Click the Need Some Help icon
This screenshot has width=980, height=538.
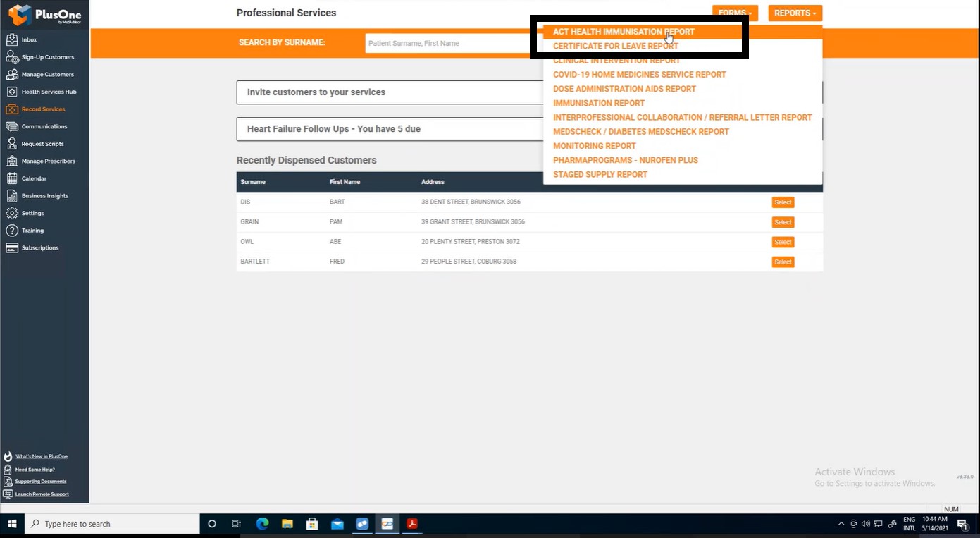(x=8, y=469)
